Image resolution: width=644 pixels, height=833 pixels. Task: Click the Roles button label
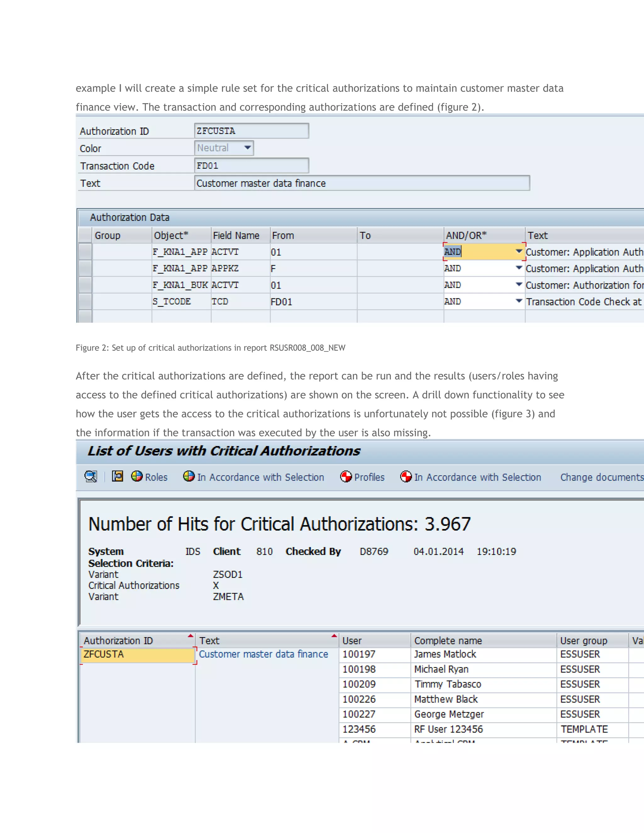[x=156, y=477]
